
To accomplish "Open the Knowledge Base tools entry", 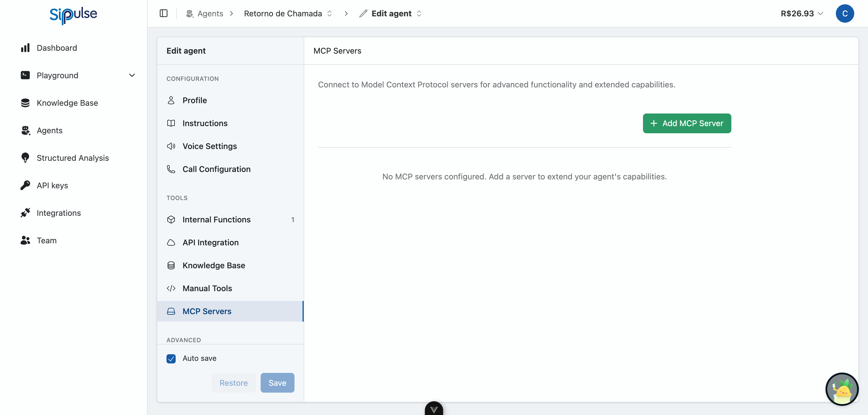I will point(214,265).
